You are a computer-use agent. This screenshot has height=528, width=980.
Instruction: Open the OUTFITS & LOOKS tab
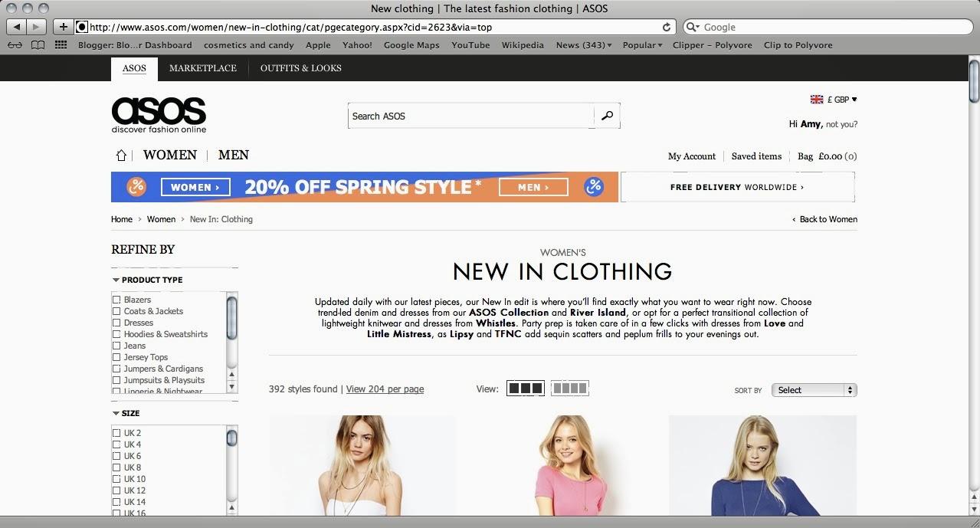coord(301,68)
